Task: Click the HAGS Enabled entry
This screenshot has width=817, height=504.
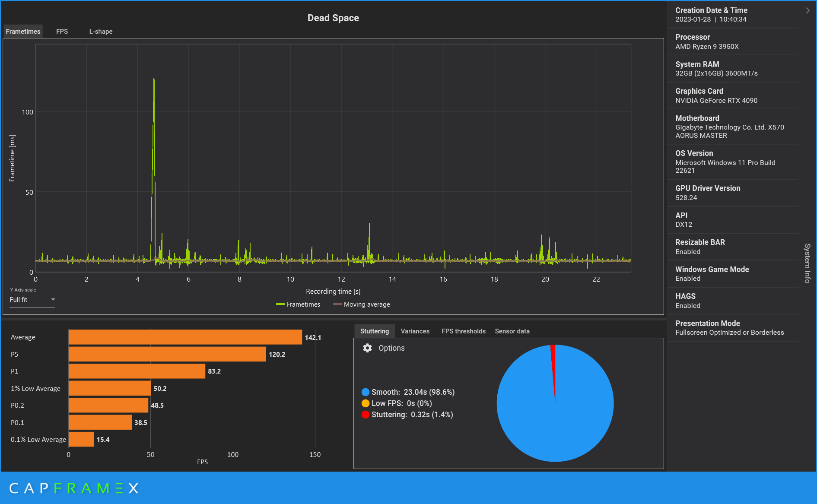Action: pyautogui.click(x=688, y=301)
